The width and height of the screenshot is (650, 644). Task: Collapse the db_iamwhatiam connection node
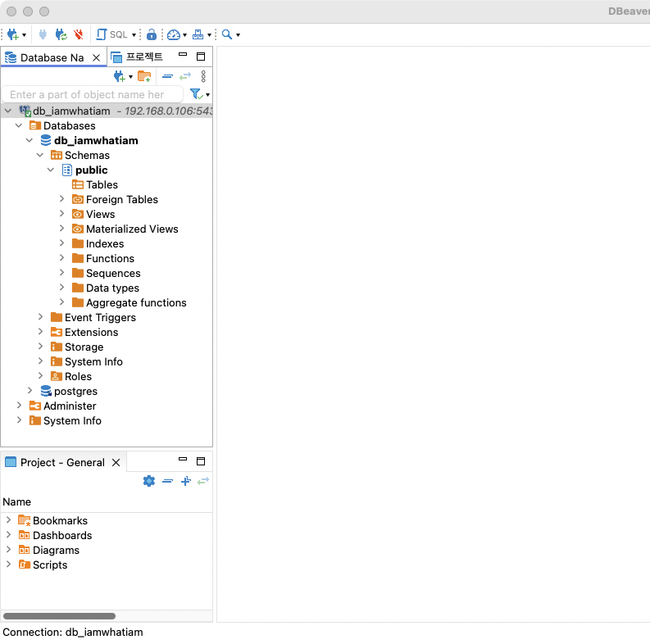8,111
